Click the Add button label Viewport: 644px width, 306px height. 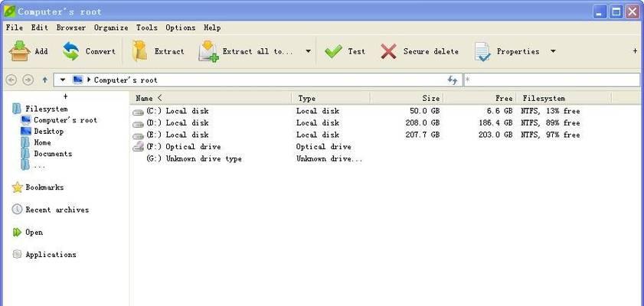coord(41,51)
